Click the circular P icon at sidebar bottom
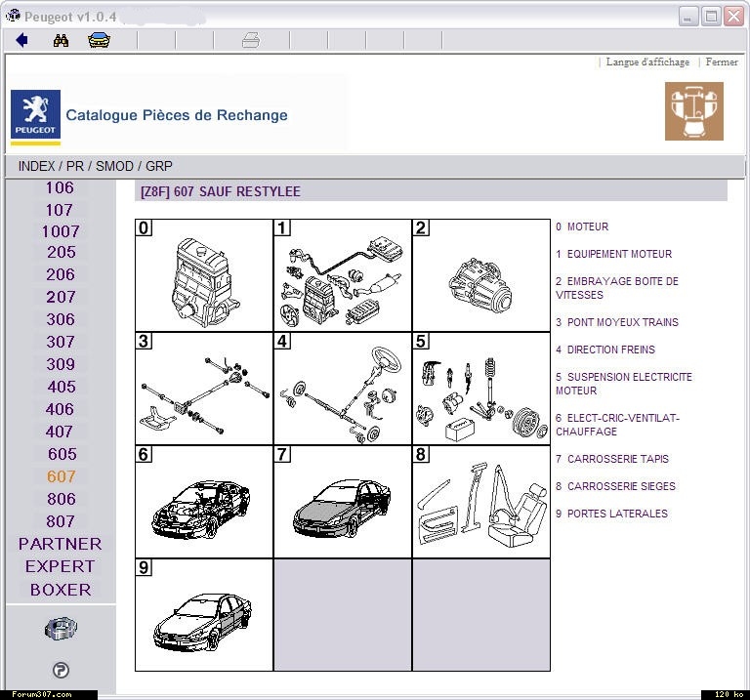The height and width of the screenshot is (700, 750). 61,670
